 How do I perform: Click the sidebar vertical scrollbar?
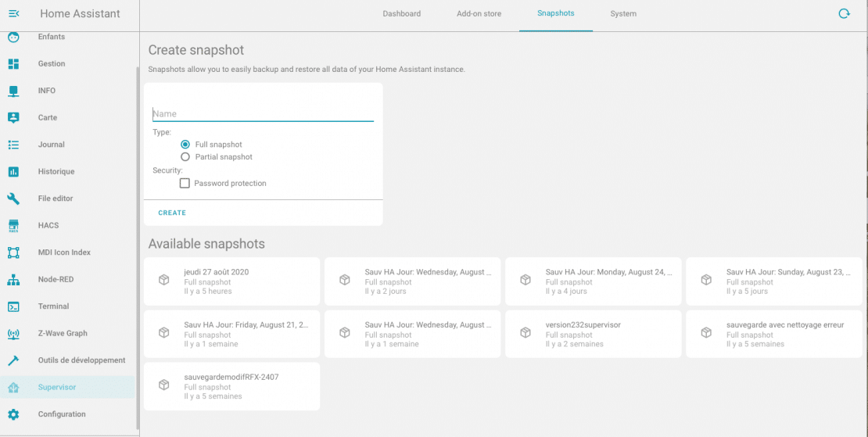138,248
